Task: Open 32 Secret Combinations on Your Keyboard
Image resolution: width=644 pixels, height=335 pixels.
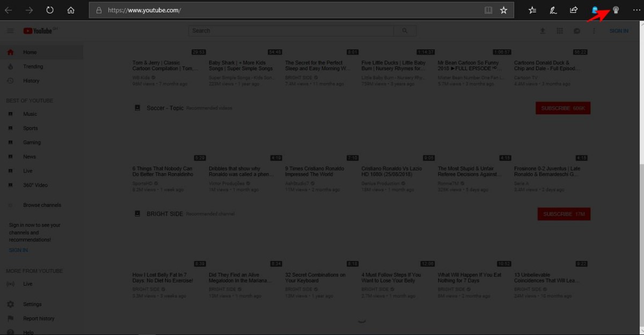Action: 316,278
